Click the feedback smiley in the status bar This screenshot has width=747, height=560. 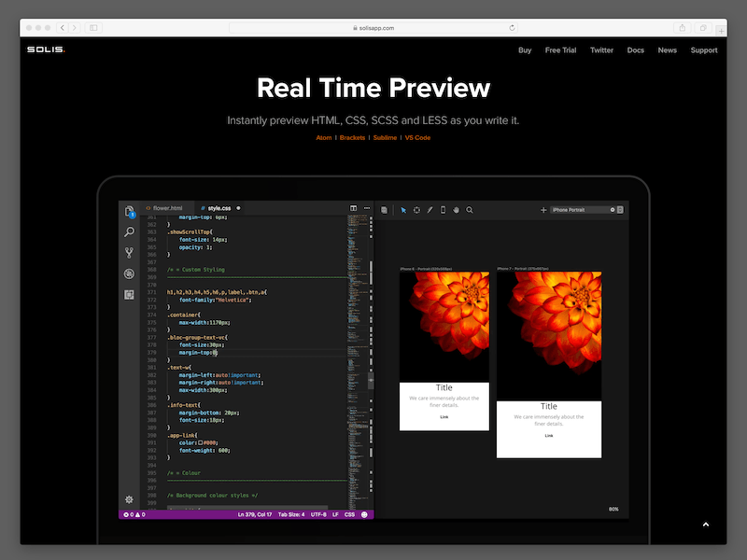click(x=365, y=514)
